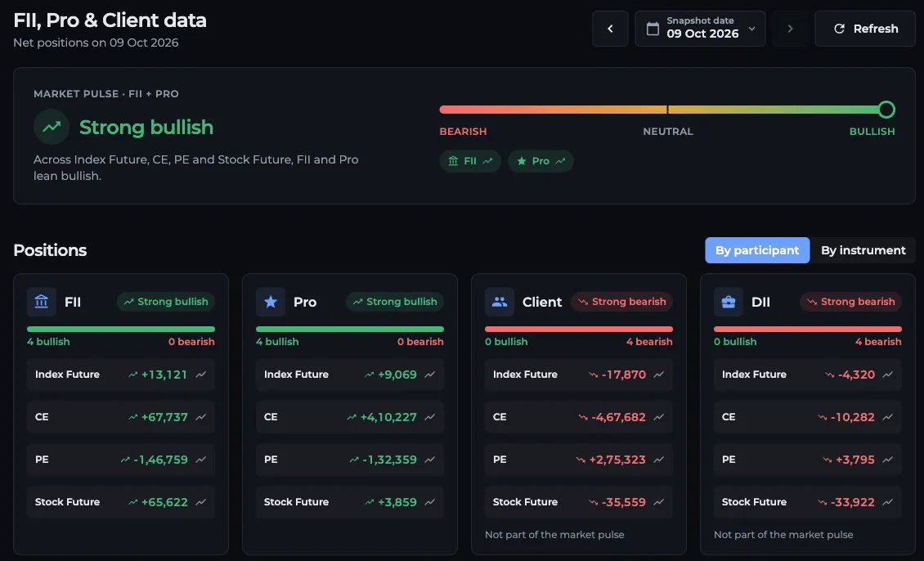
Task: Click FII PE value -1,46,759
Action: (161, 460)
